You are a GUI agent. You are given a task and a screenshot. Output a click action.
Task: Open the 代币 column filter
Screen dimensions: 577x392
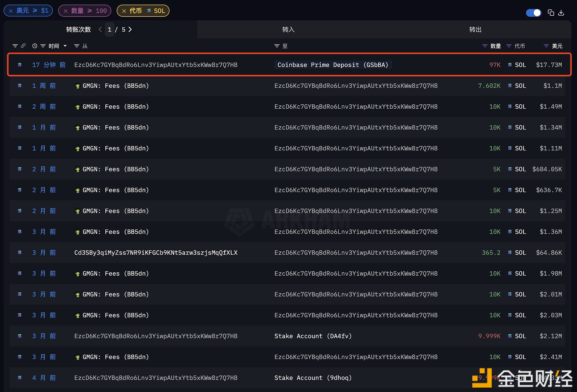(509, 46)
